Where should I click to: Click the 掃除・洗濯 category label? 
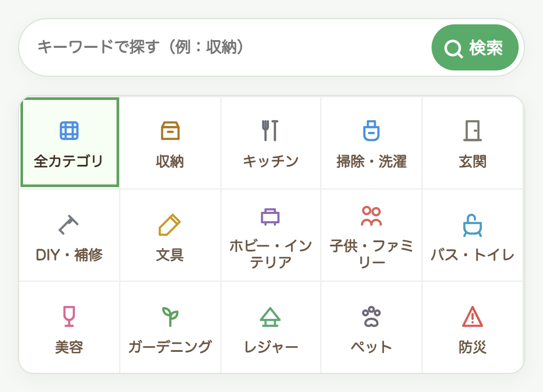(371, 162)
